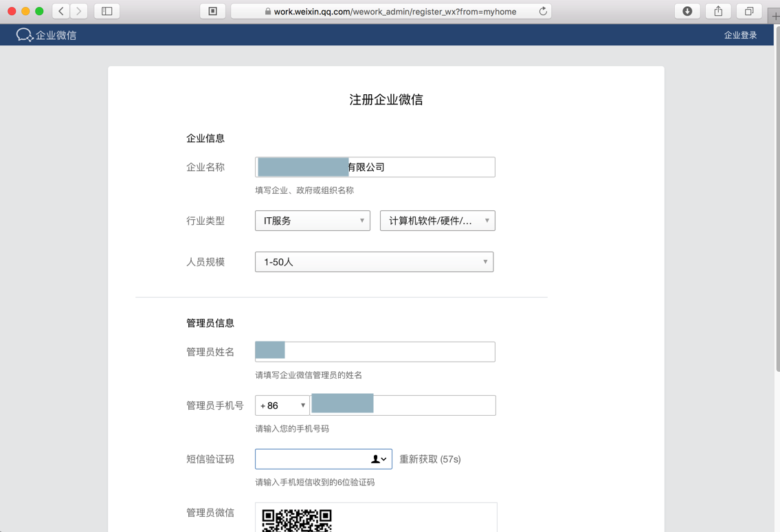Expand the 计算机软件/硬件 sub-industry dropdown
The width and height of the screenshot is (780, 532).
437,221
